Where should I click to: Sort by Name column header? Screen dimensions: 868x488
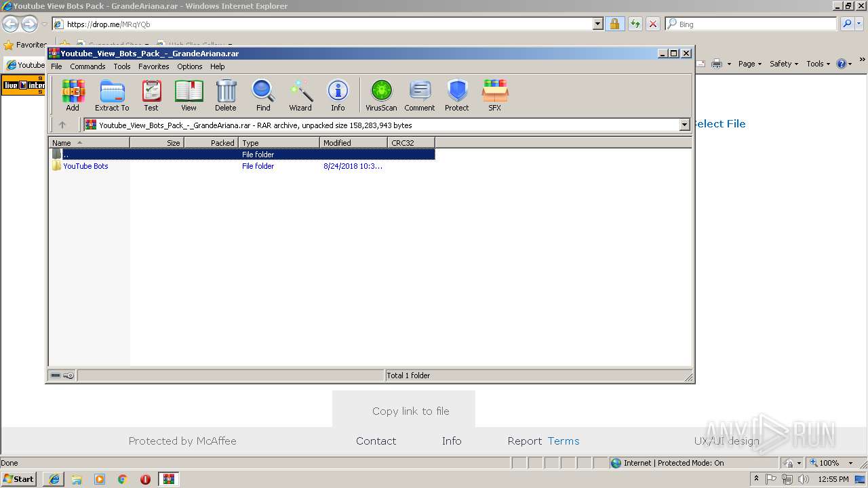coord(89,142)
